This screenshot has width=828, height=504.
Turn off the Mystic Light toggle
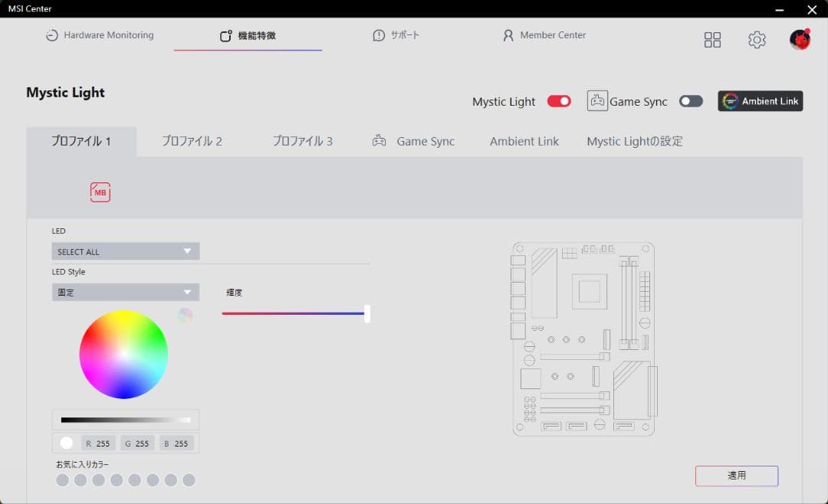[559, 101]
